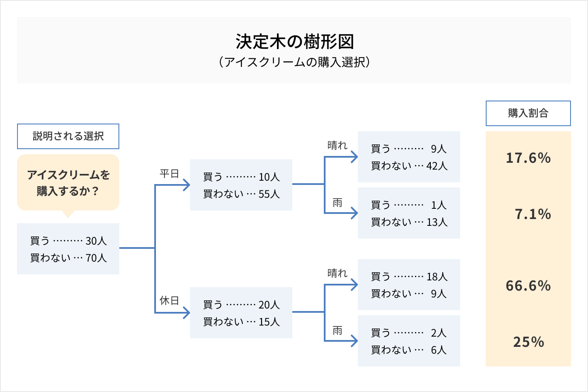Click the 決定木の樹形図 title text
Screen dimensions: 588x392
[x=294, y=42]
